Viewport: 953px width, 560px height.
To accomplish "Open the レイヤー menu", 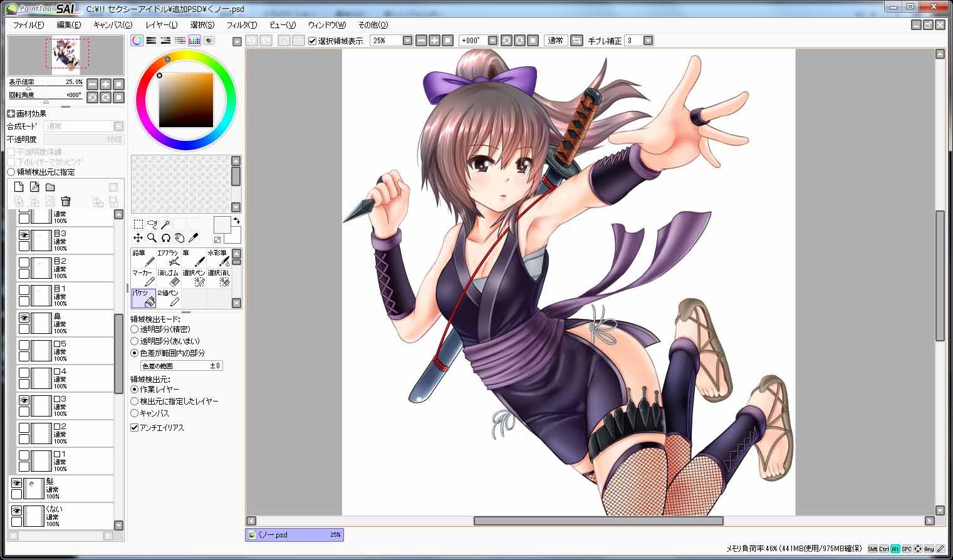I will (x=161, y=25).
